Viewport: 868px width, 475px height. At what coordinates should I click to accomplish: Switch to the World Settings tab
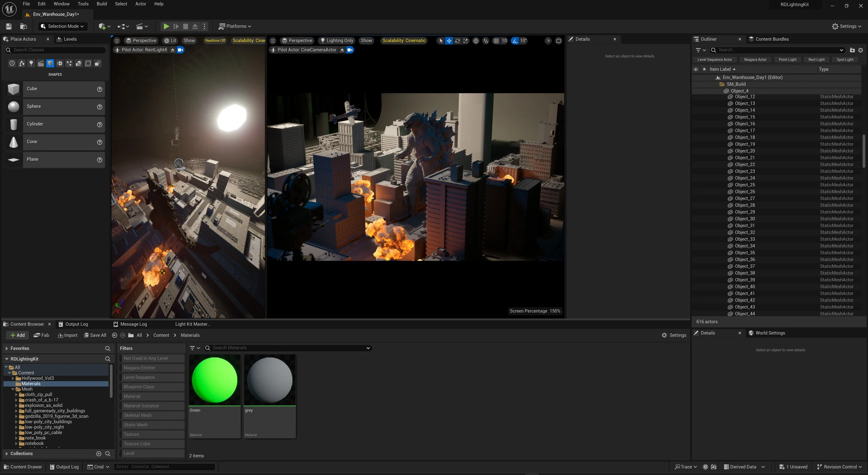[x=767, y=333]
